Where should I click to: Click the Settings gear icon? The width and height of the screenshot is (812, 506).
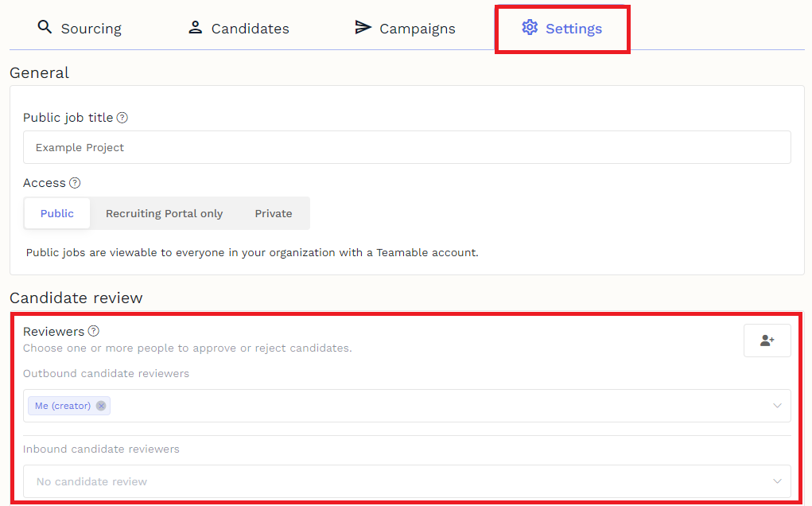(x=530, y=27)
